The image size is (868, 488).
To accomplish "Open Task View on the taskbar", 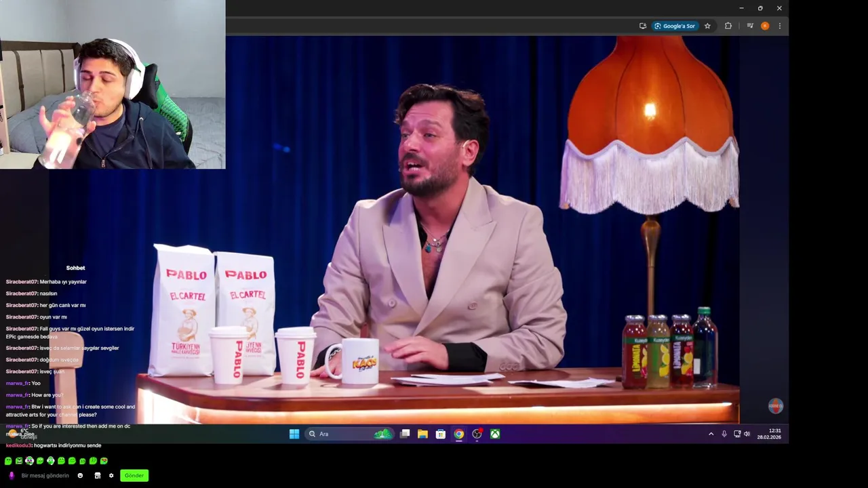I will [x=405, y=434].
